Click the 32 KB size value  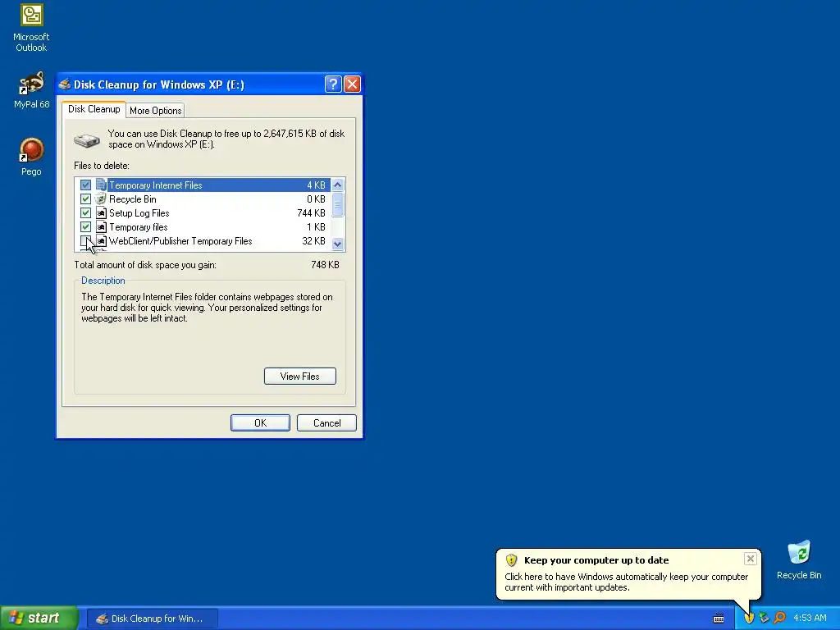click(x=314, y=240)
